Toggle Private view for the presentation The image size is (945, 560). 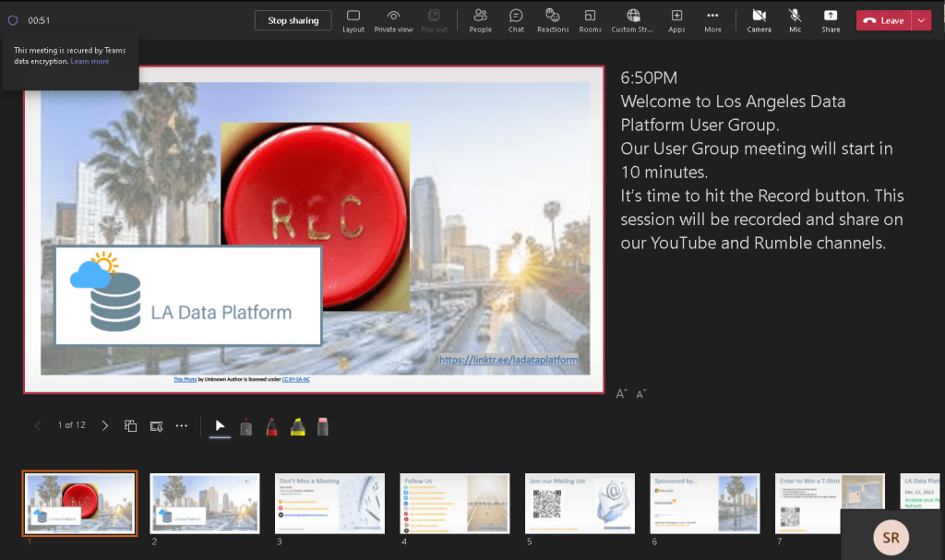coord(393,19)
